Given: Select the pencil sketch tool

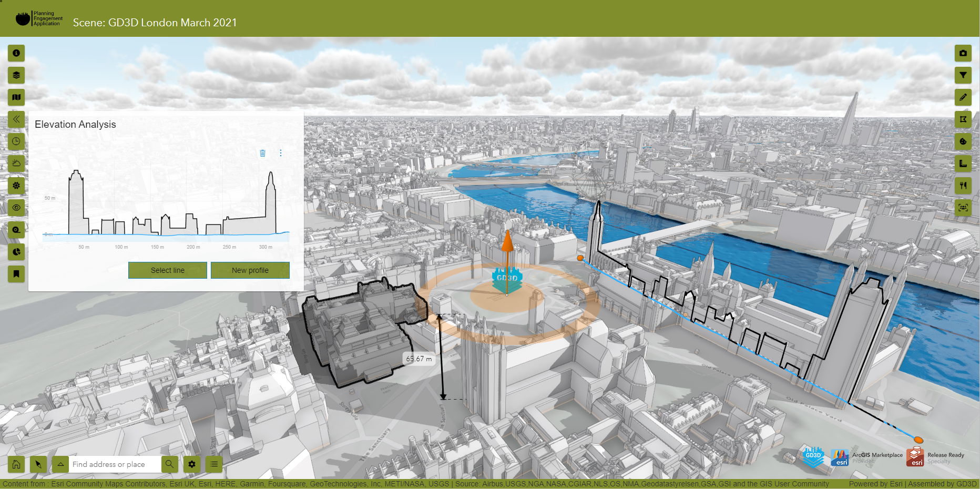Looking at the screenshot, I should [963, 97].
